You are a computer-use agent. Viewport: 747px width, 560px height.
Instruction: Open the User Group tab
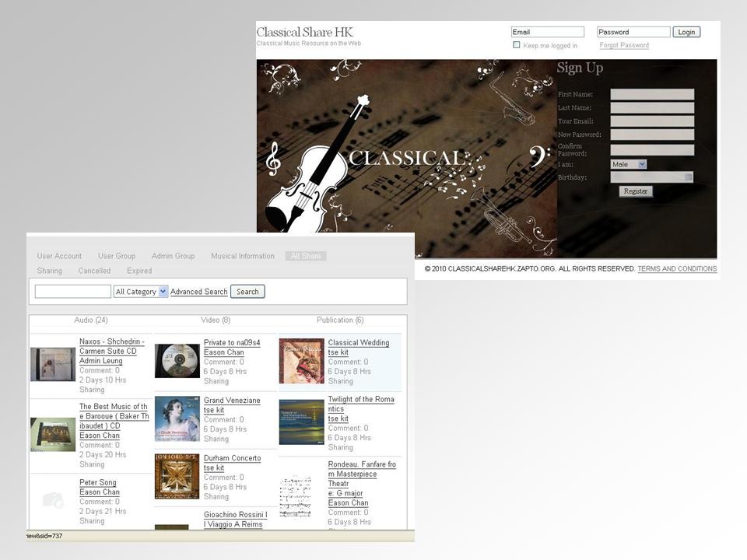pyautogui.click(x=117, y=256)
